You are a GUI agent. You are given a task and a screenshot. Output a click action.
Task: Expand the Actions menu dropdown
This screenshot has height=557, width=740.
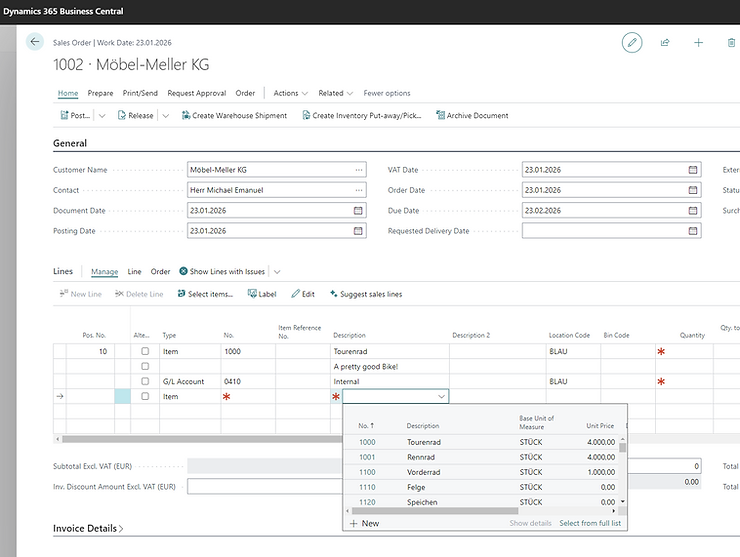click(291, 93)
